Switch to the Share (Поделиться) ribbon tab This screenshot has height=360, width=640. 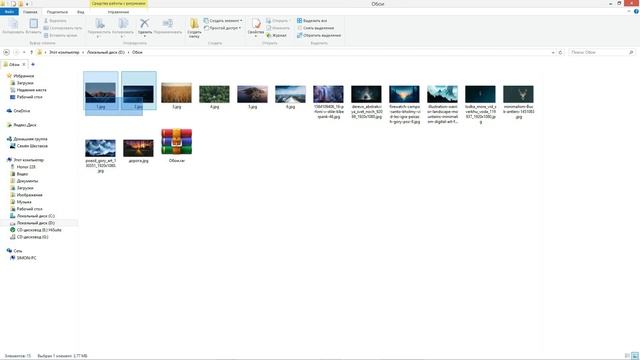tap(57, 12)
